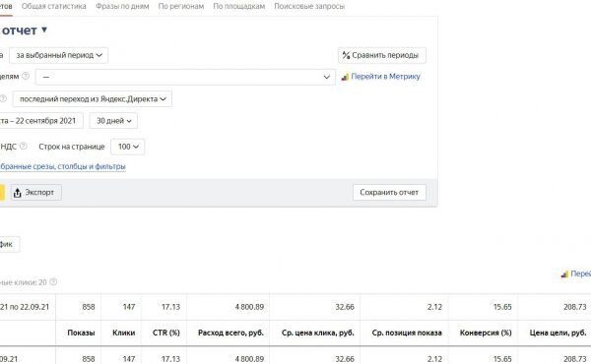Switch to По площадкам tab
Image resolution: width=591 pixels, height=364 pixels.
click(239, 7)
